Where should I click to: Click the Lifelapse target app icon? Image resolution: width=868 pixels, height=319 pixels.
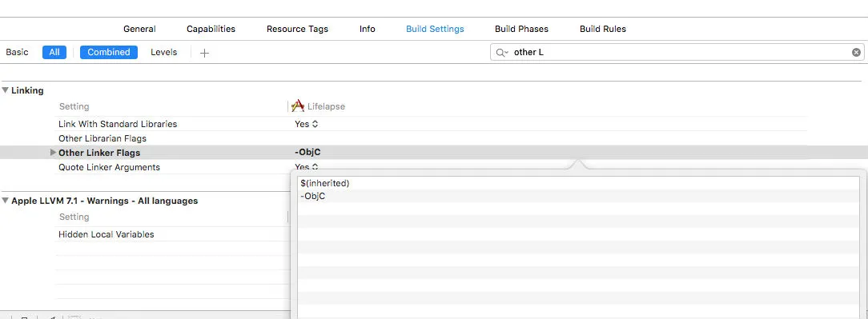[x=298, y=106]
